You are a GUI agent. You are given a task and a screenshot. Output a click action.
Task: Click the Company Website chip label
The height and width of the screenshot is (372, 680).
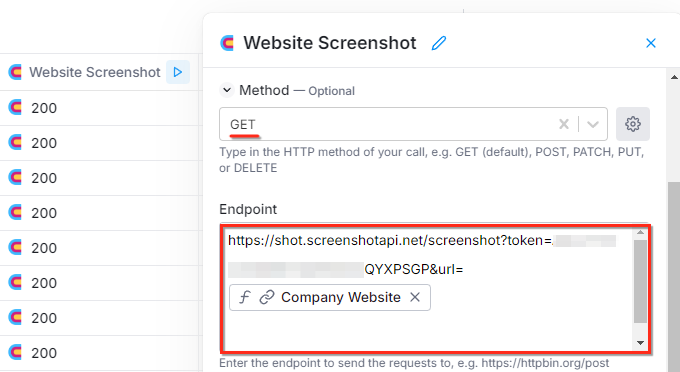tap(341, 297)
